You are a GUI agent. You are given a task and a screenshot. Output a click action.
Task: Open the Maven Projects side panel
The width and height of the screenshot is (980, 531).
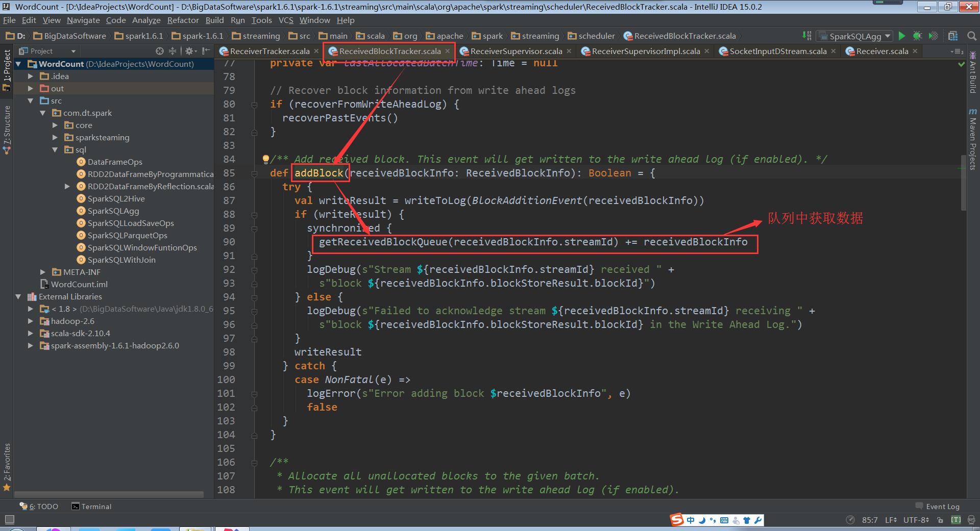tap(972, 139)
